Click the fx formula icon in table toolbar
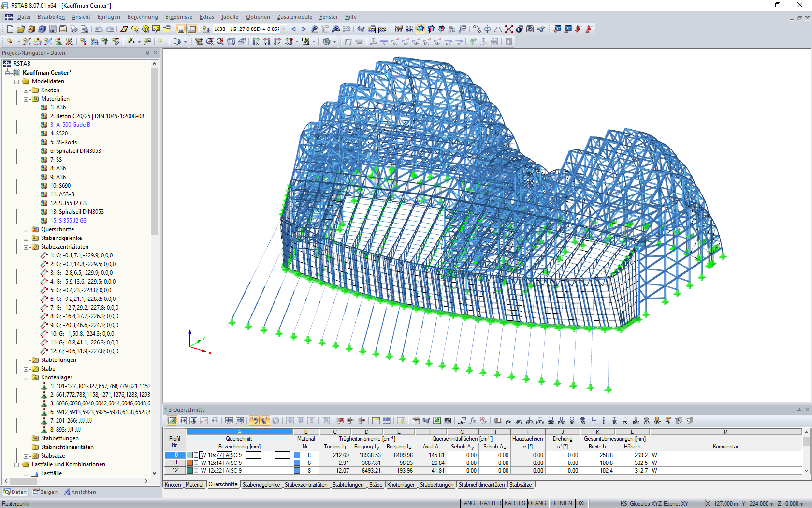 point(473,421)
